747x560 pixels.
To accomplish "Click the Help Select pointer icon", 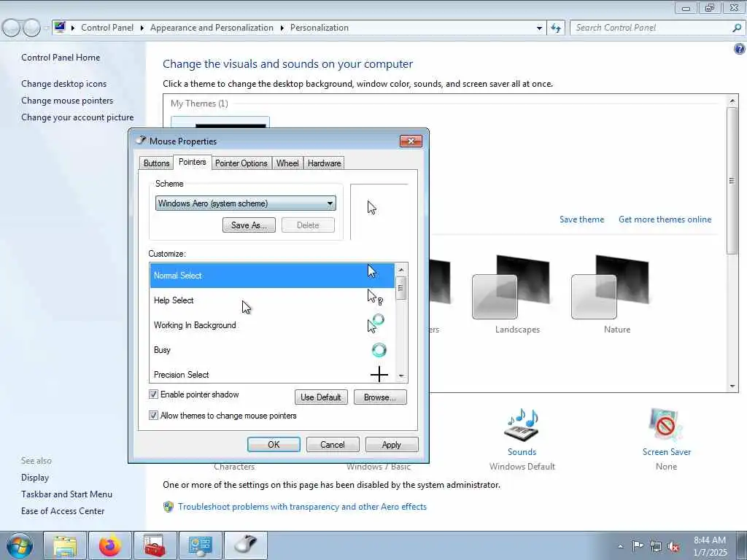I will pos(375,297).
